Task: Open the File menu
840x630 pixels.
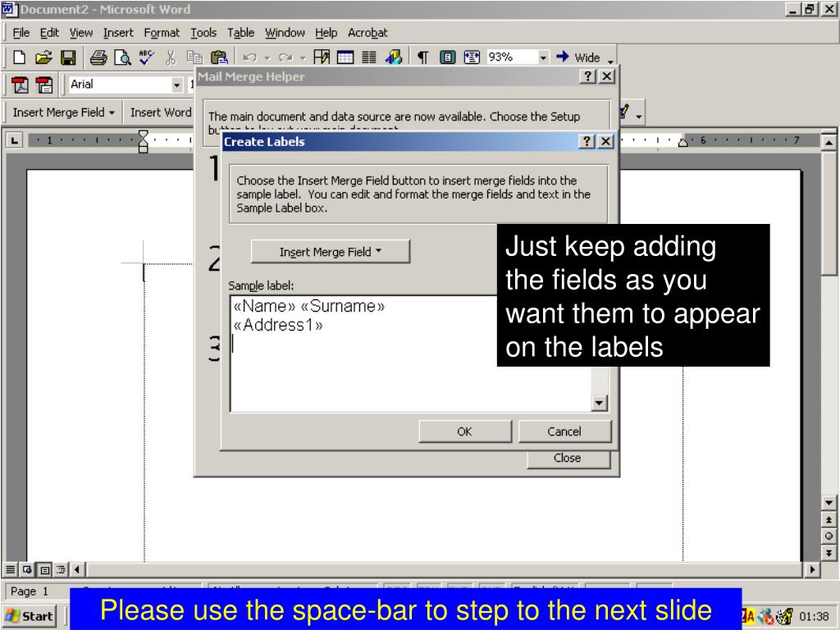Action: 21,33
